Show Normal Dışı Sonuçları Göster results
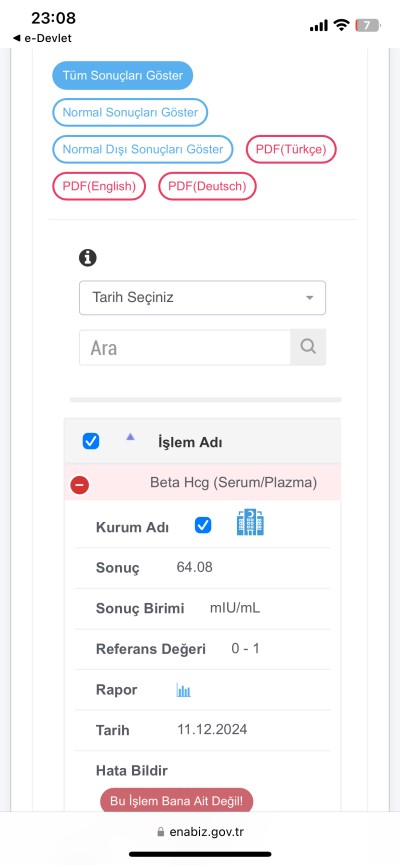The image size is (400, 865). coord(143,149)
